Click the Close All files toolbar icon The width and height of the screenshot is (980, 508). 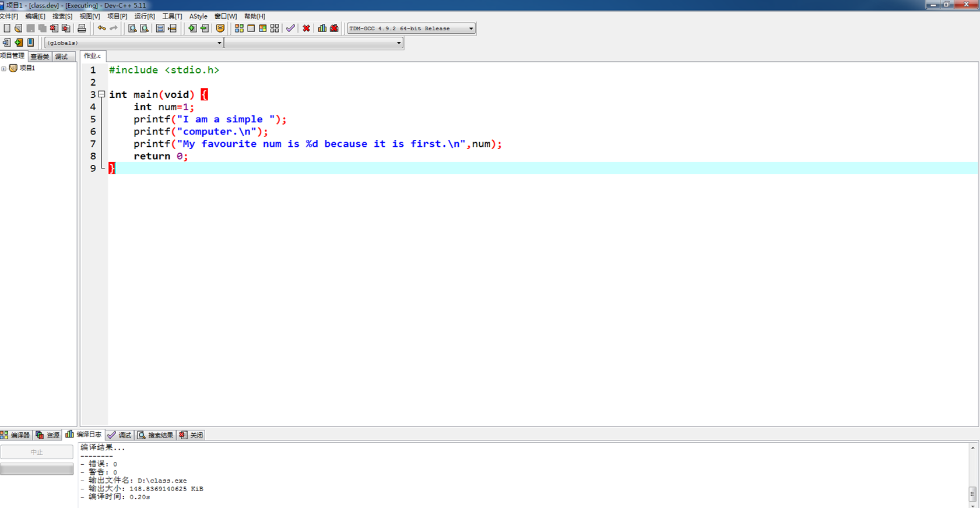click(66, 28)
